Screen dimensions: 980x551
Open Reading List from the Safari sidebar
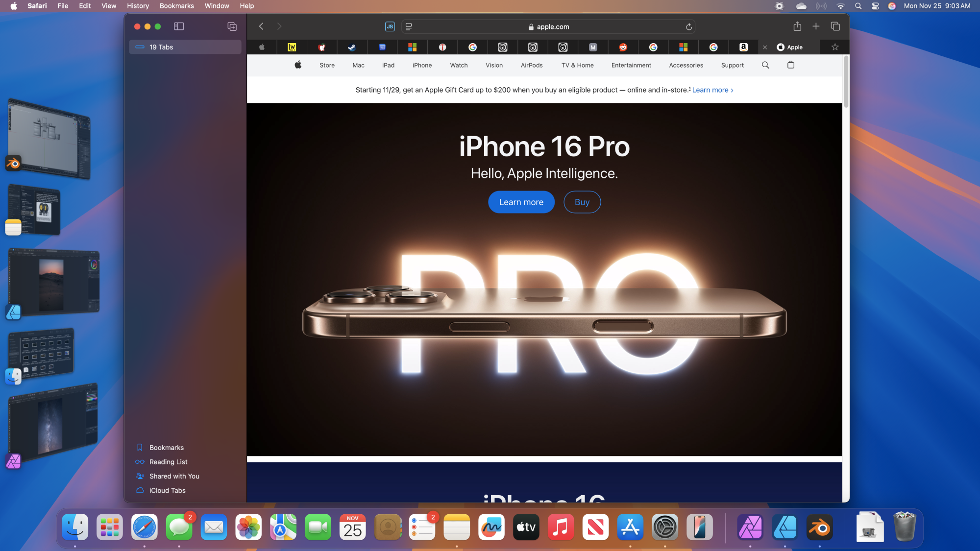(168, 461)
